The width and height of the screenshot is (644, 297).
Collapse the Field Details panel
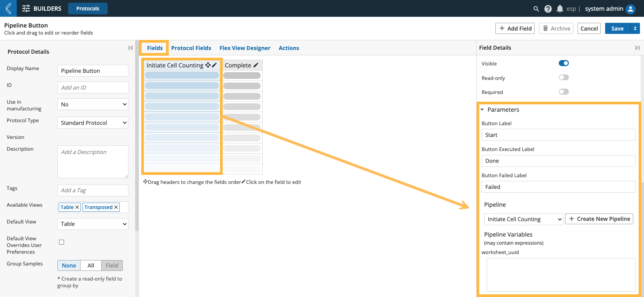tap(637, 48)
